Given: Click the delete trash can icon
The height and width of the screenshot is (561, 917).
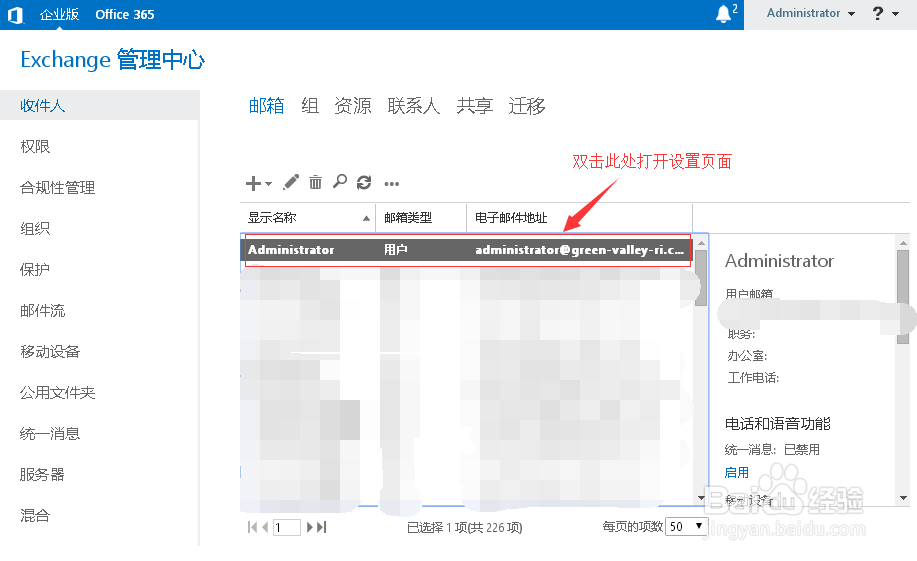Looking at the screenshot, I should 315,183.
